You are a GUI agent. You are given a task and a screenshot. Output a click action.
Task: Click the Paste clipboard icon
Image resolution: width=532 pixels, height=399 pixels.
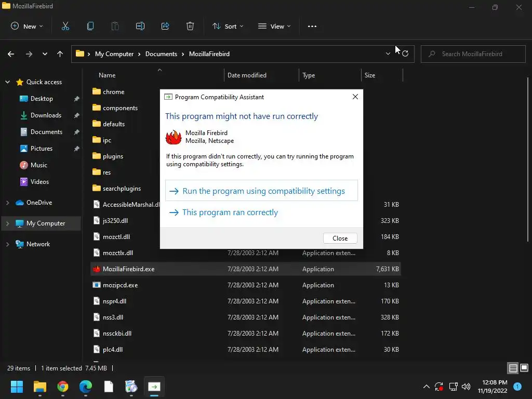[115, 26]
